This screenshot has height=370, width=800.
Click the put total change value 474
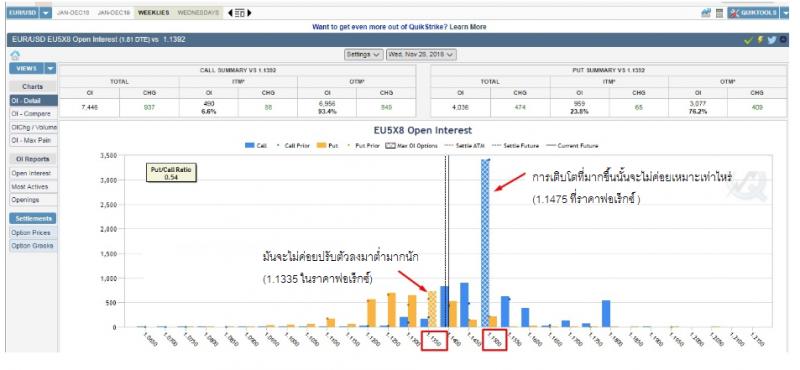(x=520, y=108)
